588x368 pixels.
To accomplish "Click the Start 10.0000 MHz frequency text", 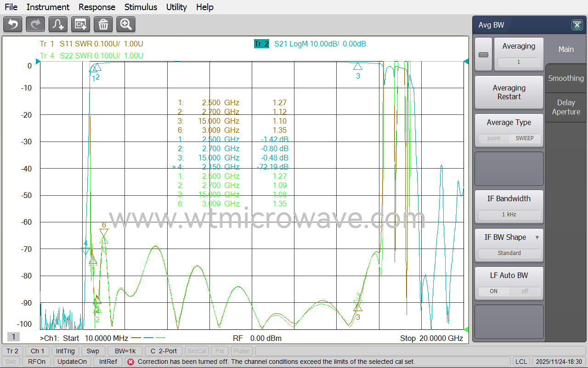I will [x=96, y=339].
